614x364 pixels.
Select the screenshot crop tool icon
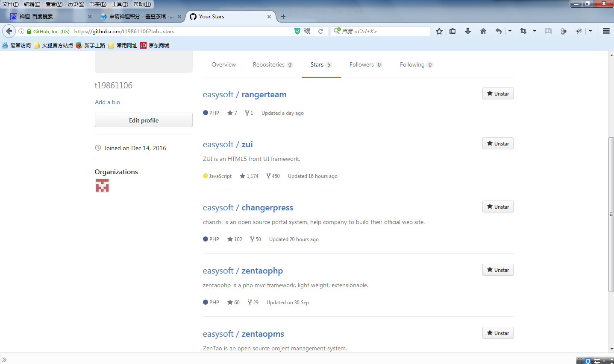click(x=523, y=31)
